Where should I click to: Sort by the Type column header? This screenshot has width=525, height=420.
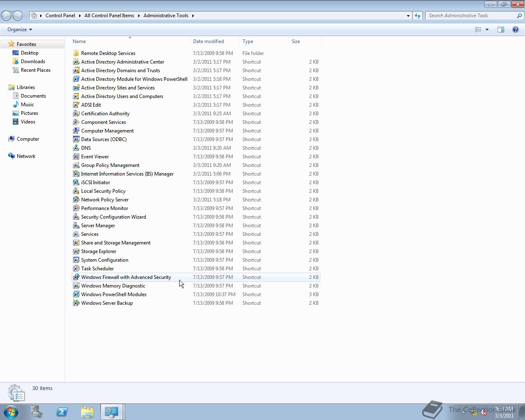click(248, 41)
